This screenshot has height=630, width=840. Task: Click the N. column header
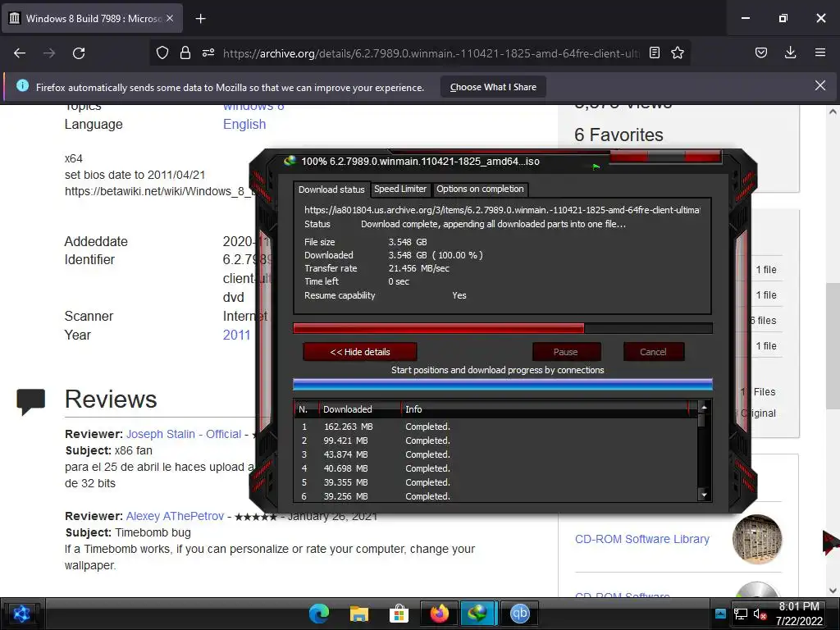click(306, 409)
